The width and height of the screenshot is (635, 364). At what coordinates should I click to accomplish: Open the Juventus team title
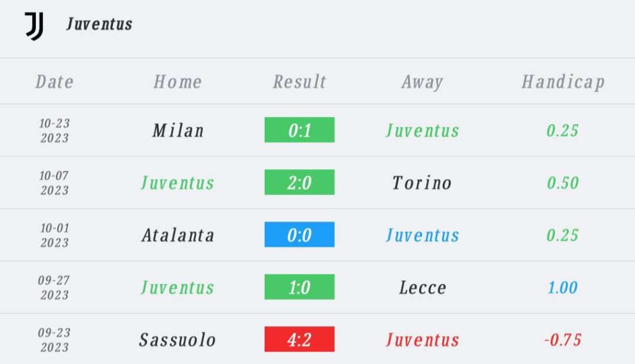tap(99, 24)
